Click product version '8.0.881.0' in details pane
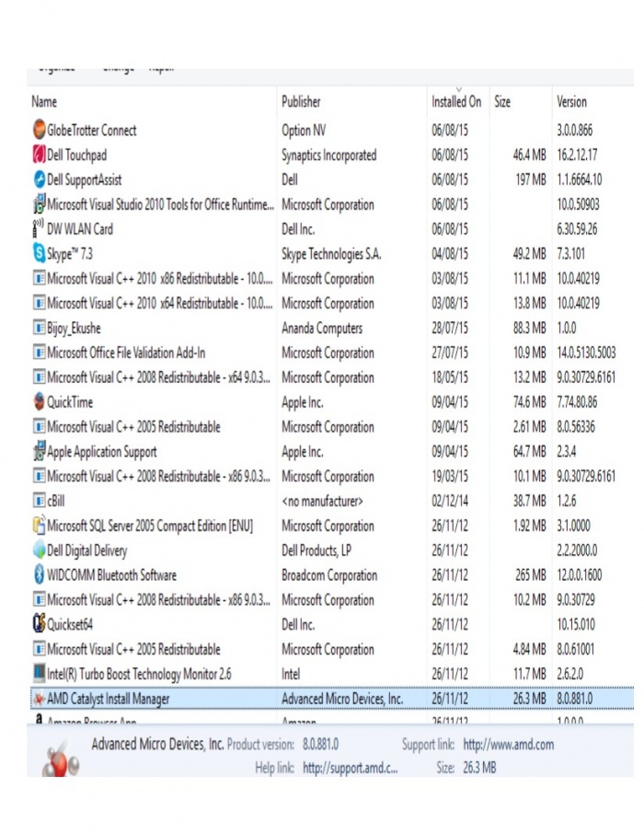 click(x=321, y=744)
